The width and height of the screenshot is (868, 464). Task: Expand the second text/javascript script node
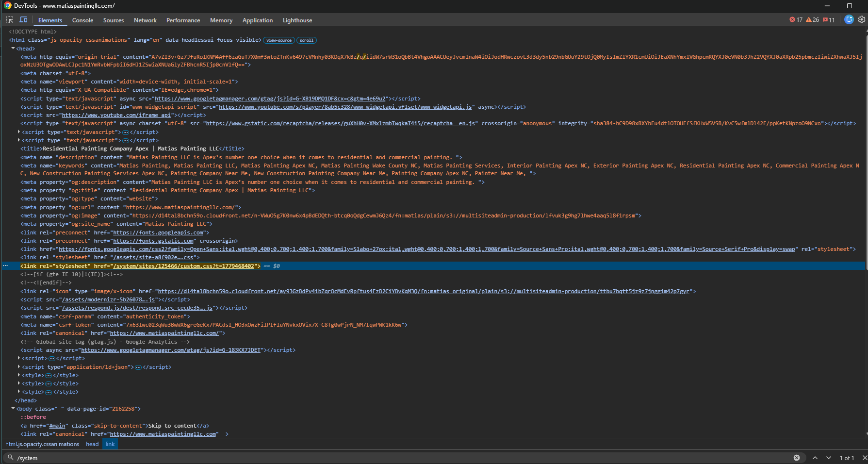click(x=19, y=140)
